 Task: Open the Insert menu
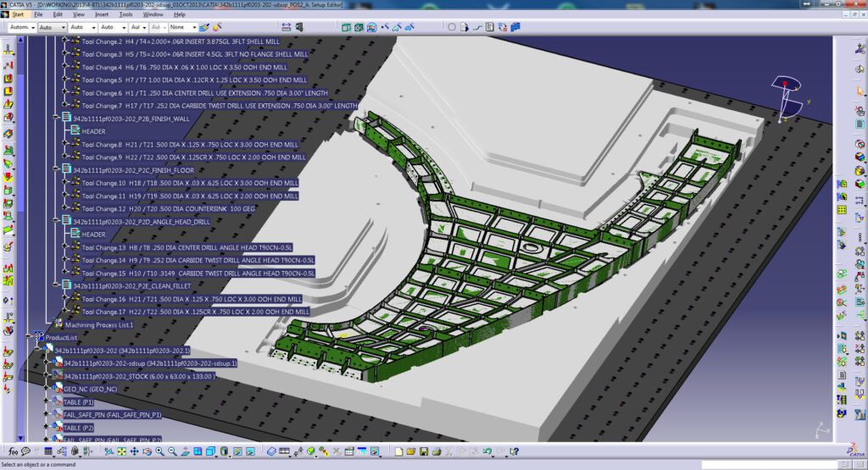point(102,14)
